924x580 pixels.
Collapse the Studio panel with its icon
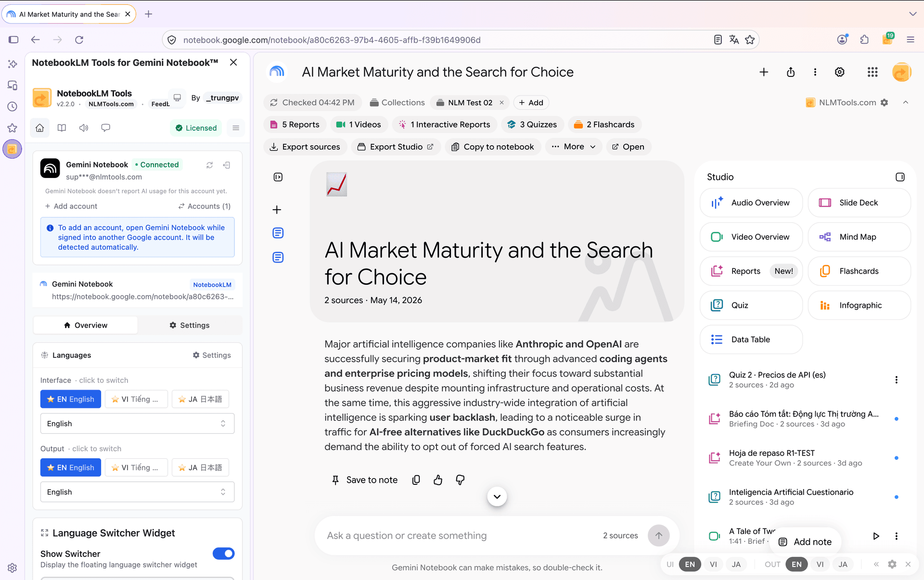[x=900, y=177]
